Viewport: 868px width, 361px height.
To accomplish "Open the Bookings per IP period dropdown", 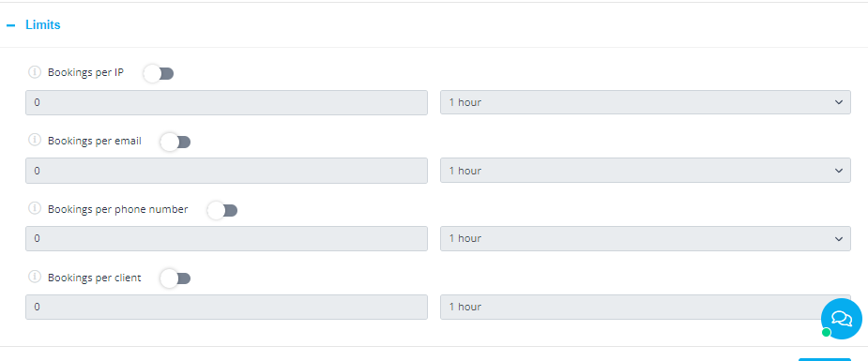I will point(645,102).
